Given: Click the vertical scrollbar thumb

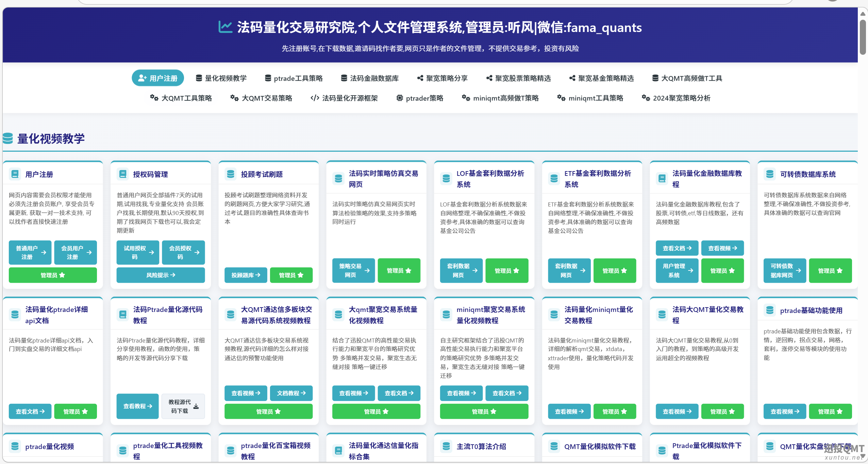Looking at the screenshot, I should [x=863, y=37].
